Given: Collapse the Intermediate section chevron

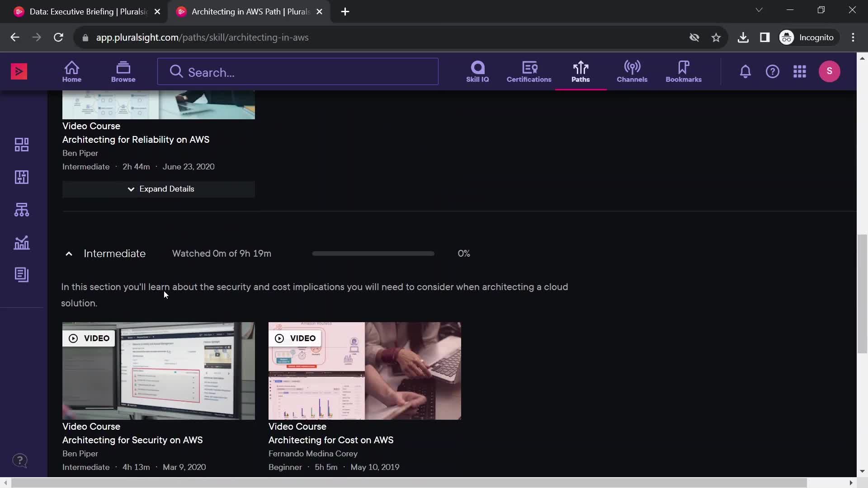Looking at the screenshot, I should tap(69, 253).
